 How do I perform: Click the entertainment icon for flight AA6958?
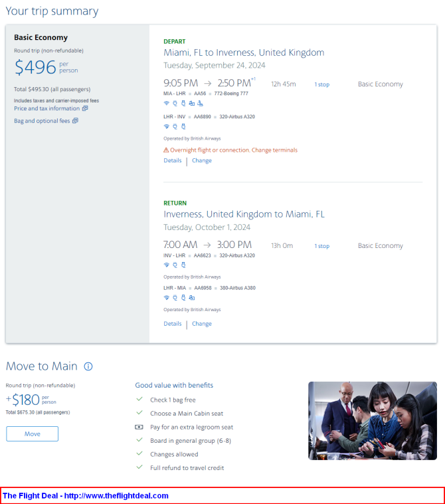pos(191,297)
